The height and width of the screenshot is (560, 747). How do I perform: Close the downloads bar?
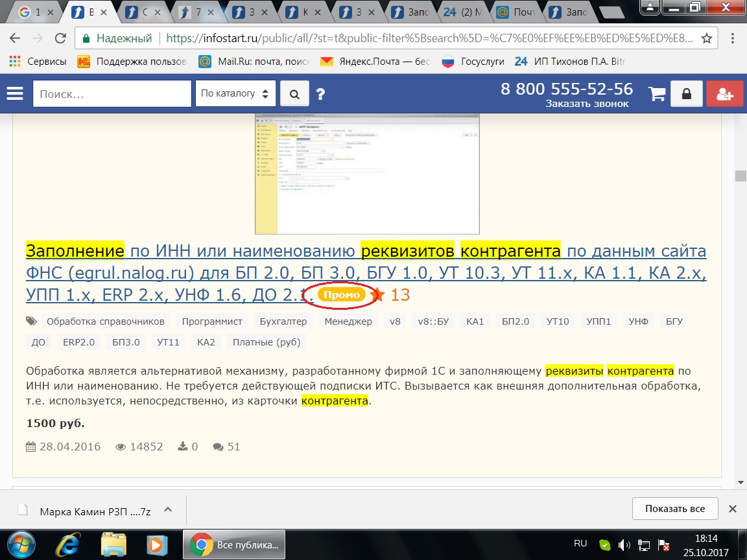[733, 509]
